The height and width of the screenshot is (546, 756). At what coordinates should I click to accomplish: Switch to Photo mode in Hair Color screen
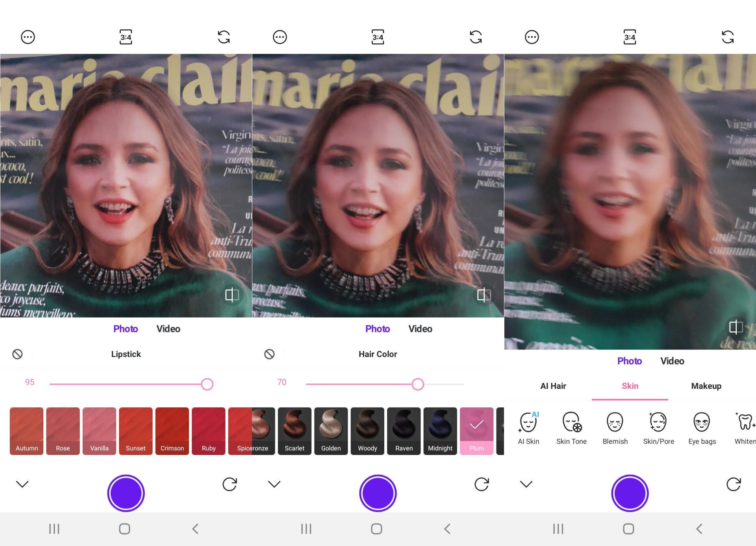[x=378, y=329]
